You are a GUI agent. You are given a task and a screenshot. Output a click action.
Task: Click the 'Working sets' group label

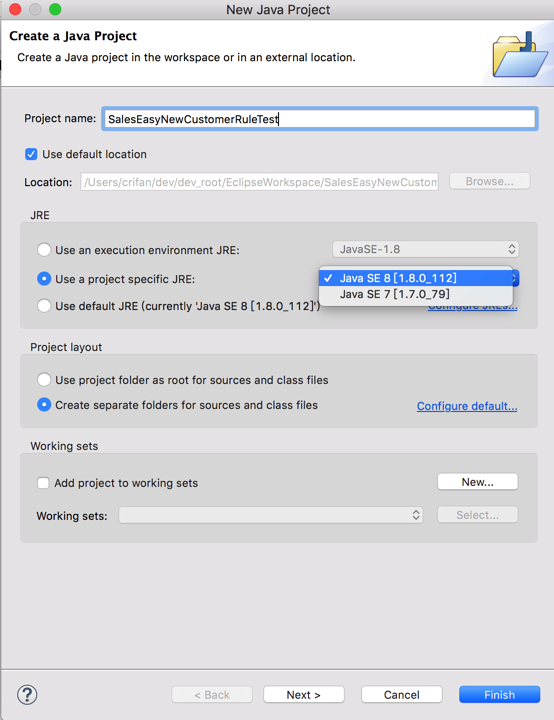[x=64, y=446]
